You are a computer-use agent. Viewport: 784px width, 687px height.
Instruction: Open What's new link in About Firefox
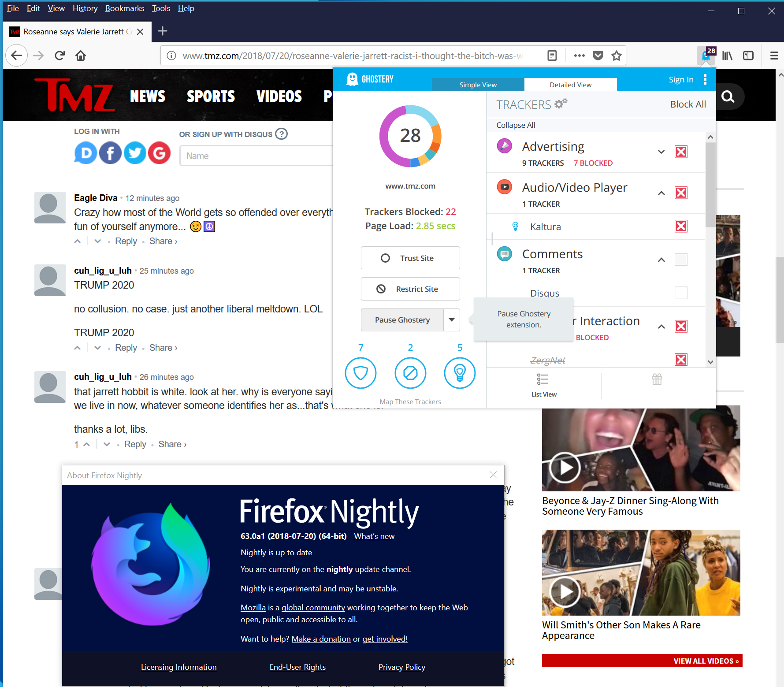374,536
